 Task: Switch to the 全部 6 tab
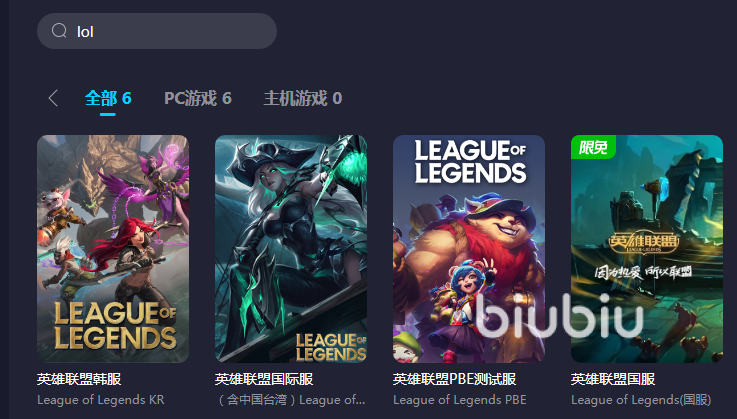coord(108,98)
